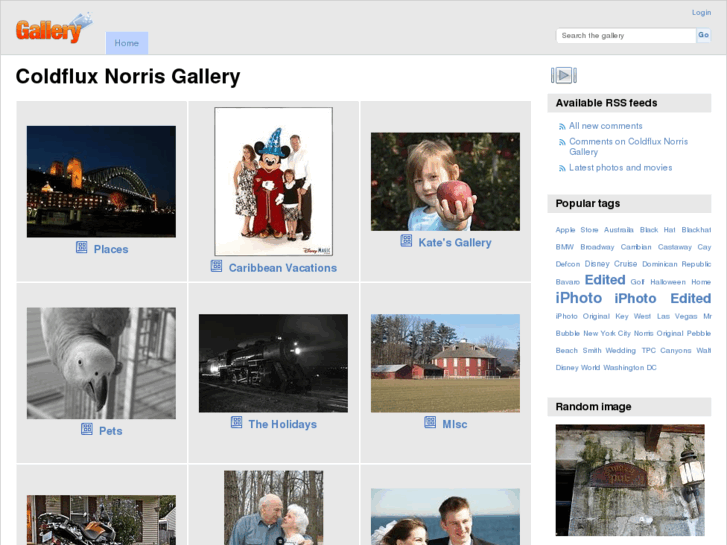The height and width of the screenshot is (545, 727).
Task: Click RSS icon for All new comments
Action: coord(562,127)
